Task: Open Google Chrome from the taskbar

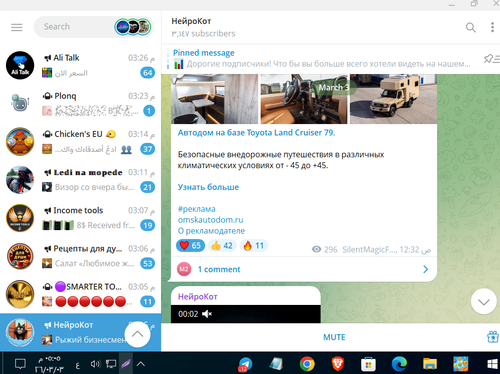Action: pyautogui.click(x=307, y=364)
